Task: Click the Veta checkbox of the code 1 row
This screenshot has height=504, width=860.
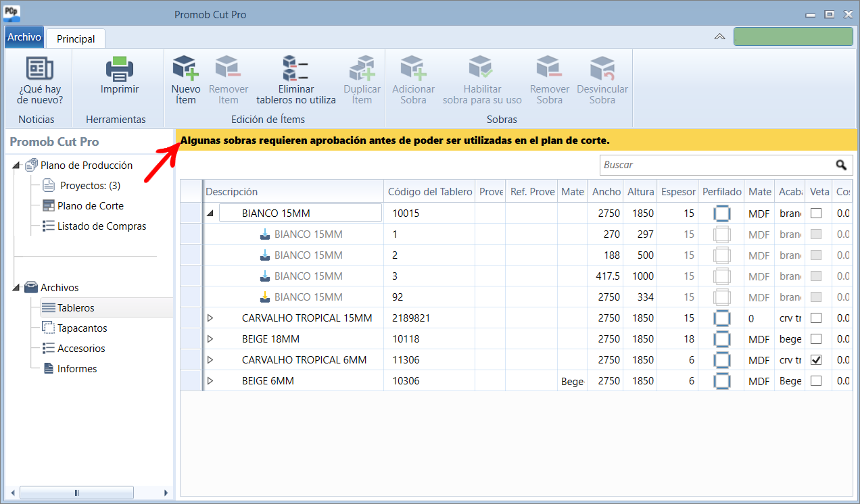Action: click(816, 234)
